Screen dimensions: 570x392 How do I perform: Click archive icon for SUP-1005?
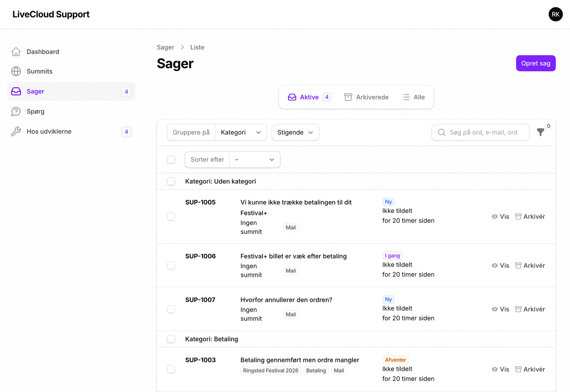518,217
